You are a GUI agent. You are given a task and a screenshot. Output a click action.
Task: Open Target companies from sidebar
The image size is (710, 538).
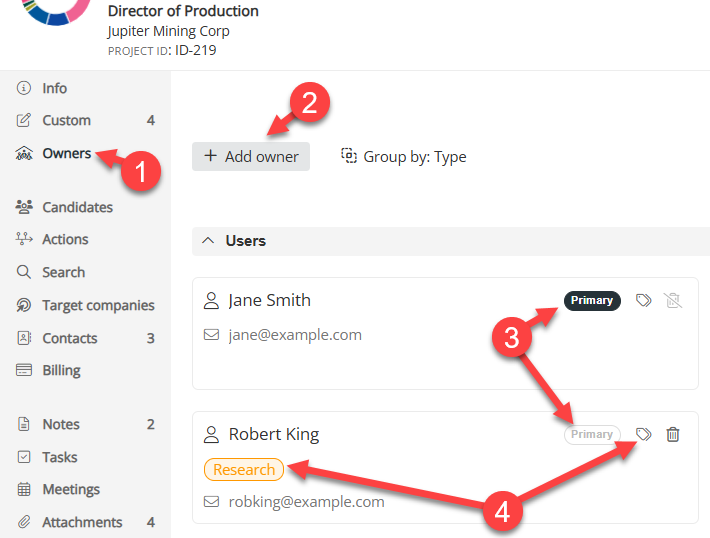tap(98, 305)
